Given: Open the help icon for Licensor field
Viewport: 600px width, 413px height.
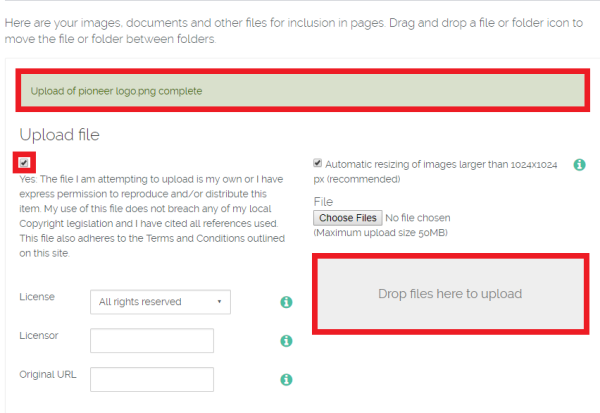Looking at the screenshot, I should click(x=286, y=341).
